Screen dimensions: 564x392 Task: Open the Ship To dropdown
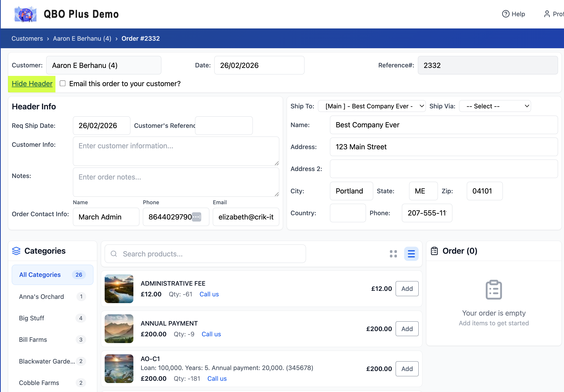(x=372, y=106)
